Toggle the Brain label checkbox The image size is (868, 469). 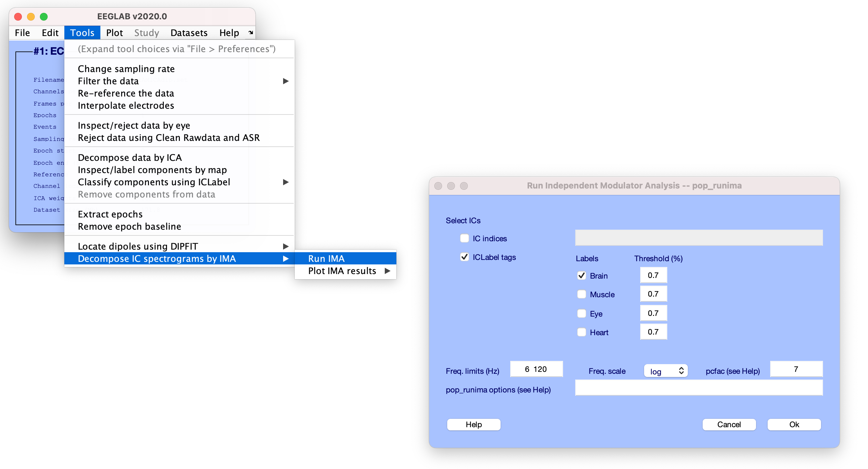pyautogui.click(x=581, y=276)
